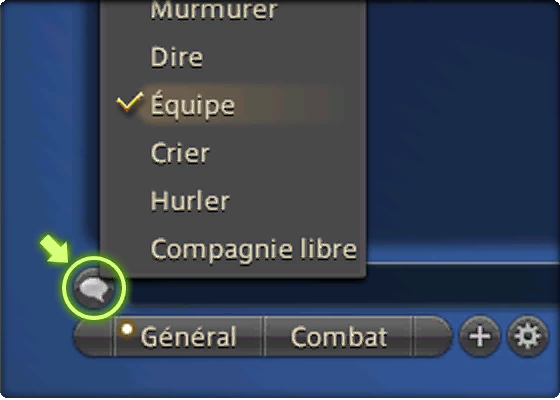Click empty segment right of Combat tab

[432, 336]
